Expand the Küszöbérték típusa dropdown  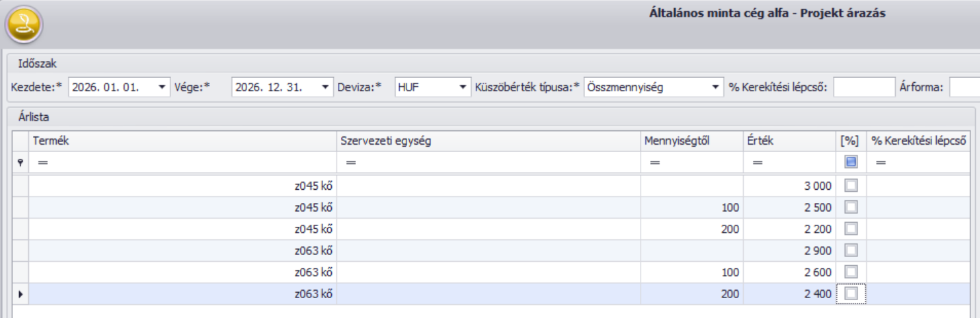tap(716, 88)
